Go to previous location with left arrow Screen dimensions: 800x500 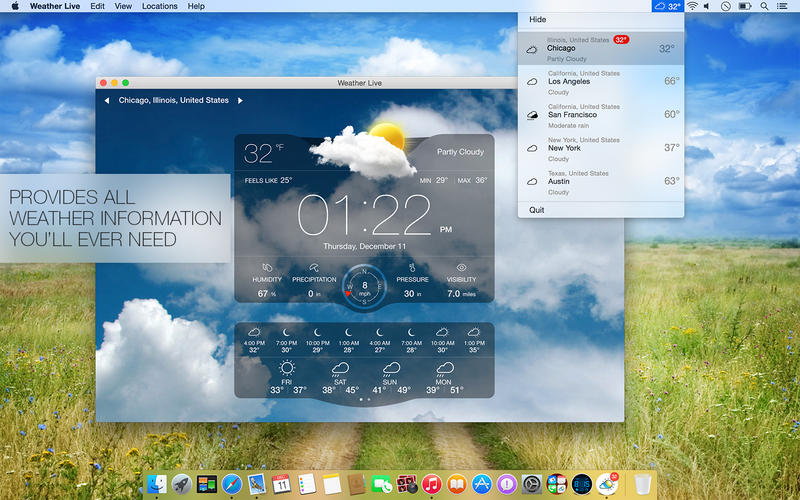[x=107, y=101]
